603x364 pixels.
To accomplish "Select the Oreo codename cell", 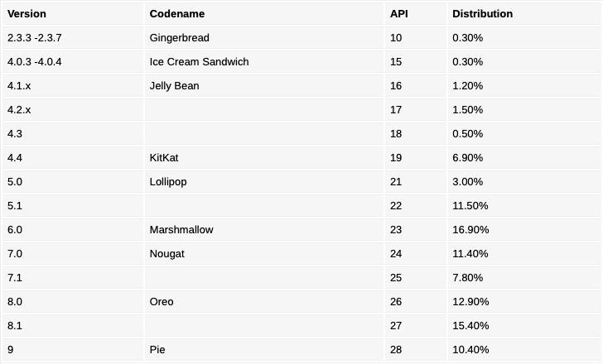I will click(x=162, y=302).
